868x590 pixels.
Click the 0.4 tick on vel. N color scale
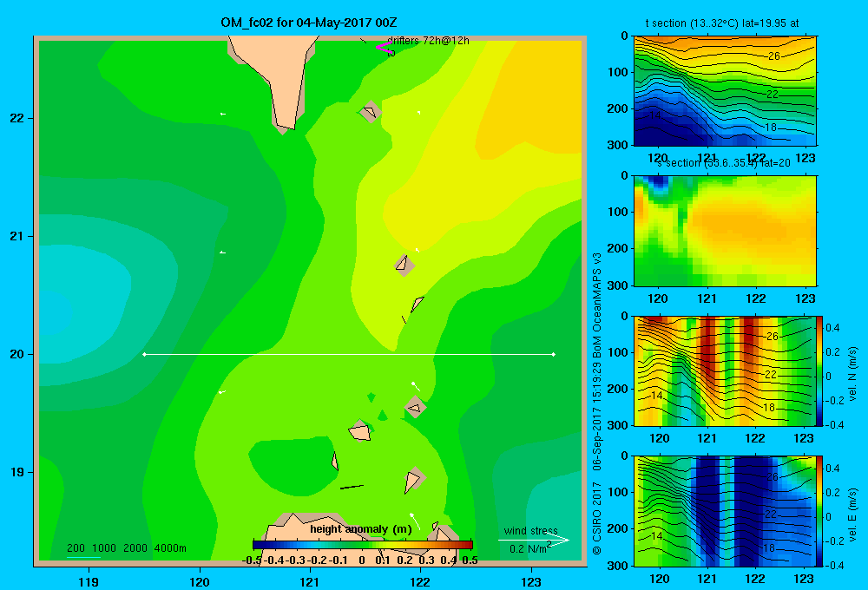pyautogui.click(x=832, y=328)
